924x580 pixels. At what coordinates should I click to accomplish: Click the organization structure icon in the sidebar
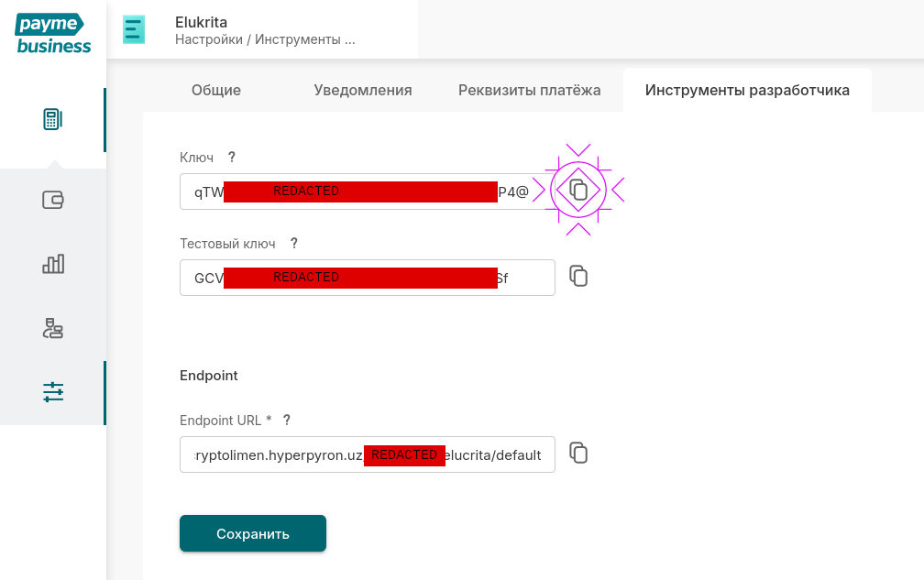pyautogui.click(x=52, y=327)
